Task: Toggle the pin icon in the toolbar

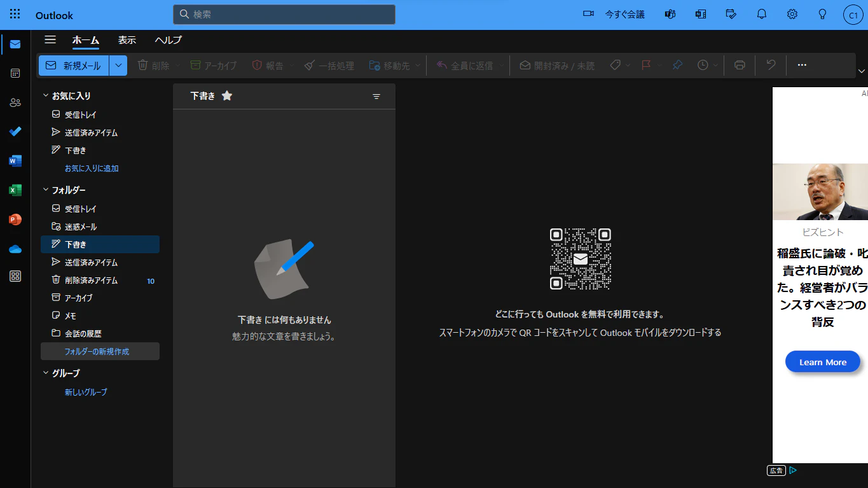Action: [x=677, y=66]
